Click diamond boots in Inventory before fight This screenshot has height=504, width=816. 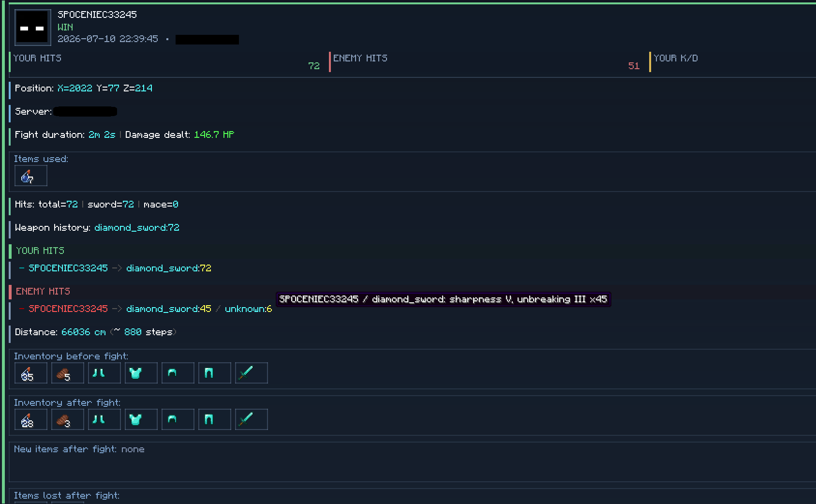[x=104, y=373]
